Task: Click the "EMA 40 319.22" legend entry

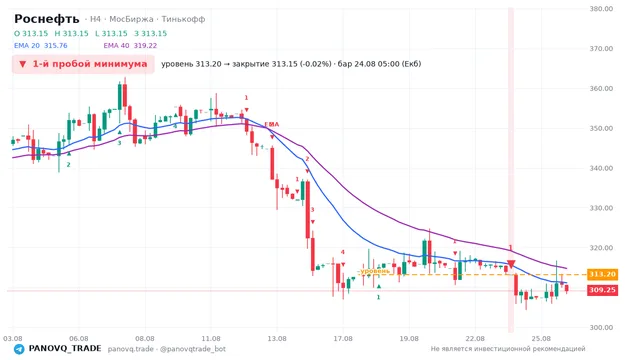Action: click(130, 46)
